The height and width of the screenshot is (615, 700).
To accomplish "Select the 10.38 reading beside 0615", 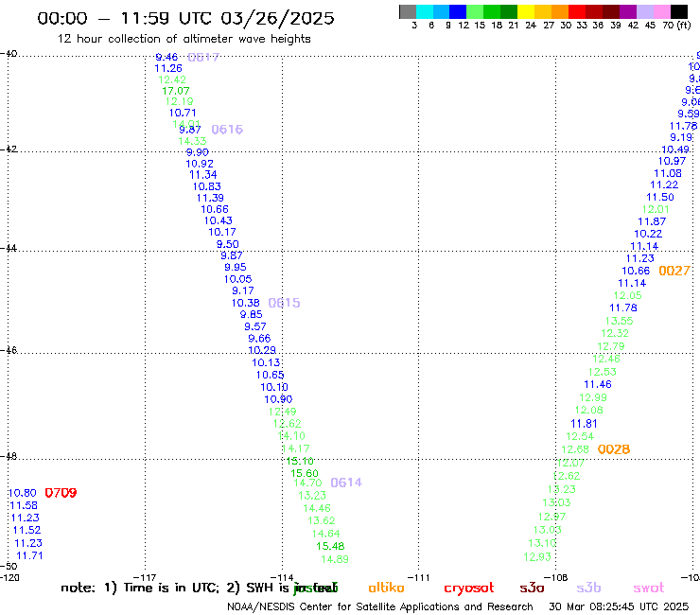I will (x=246, y=303).
